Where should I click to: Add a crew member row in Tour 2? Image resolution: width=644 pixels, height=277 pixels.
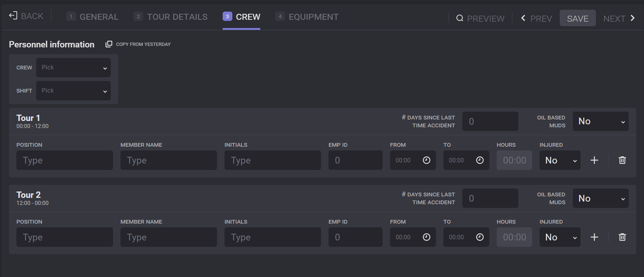coord(594,237)
